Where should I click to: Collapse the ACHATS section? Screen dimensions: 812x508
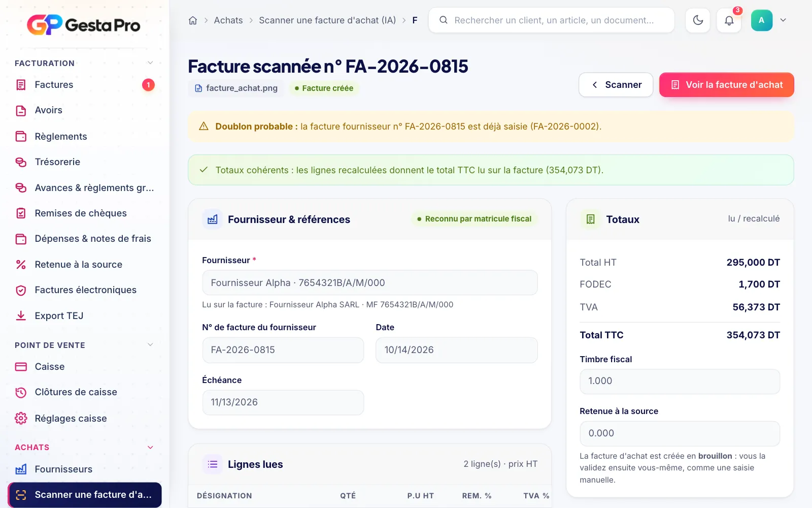click(150, 447)
